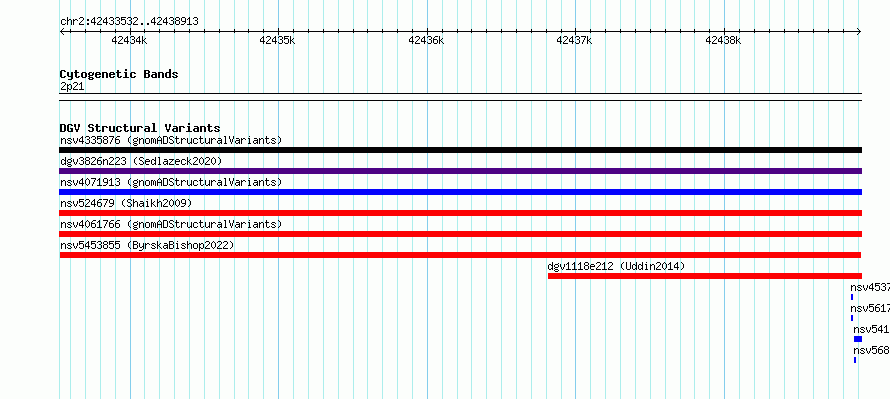Viewport: 890px width, 399px height.
Task: Open the nsv4335876 gnomADStructuralVariants label
Action: coord(171,140)
